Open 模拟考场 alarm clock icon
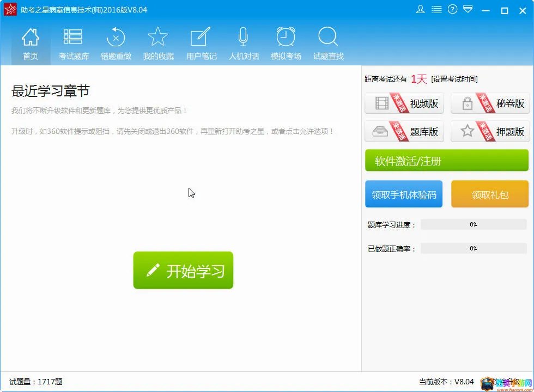Image resolution: width=534 pixels, height=392 pixels. pos(286,44)
